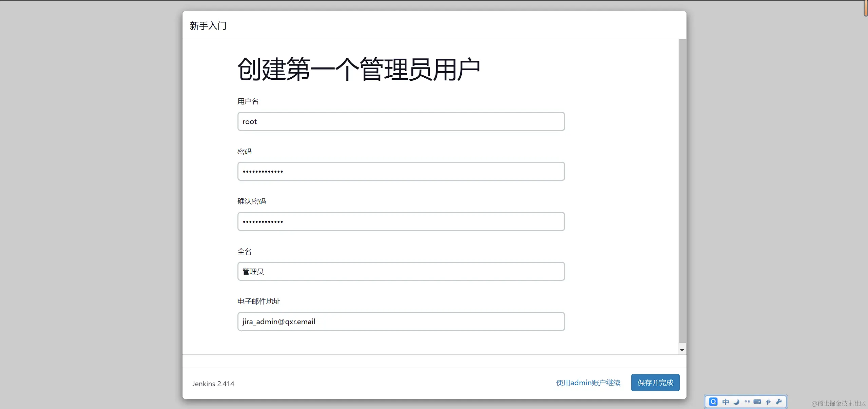Click the blue IME logo icon
This screenshot has width=868, height=409.
[713, 402]
